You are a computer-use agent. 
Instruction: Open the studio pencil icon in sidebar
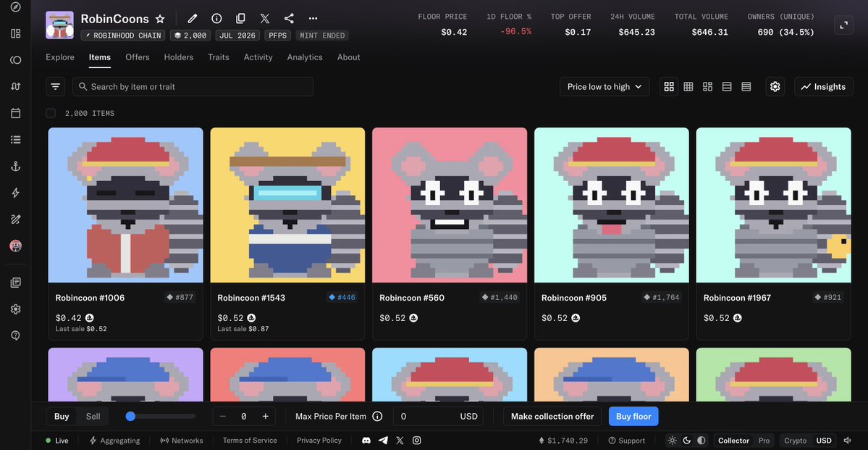click(15, 220)
